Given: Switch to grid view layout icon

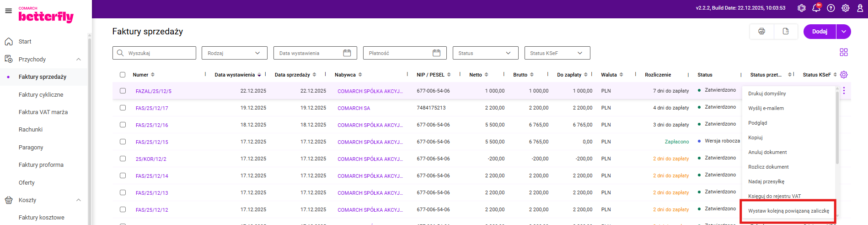Looking at the screenshot, I should pyautogui.click(x=844, y=53).
